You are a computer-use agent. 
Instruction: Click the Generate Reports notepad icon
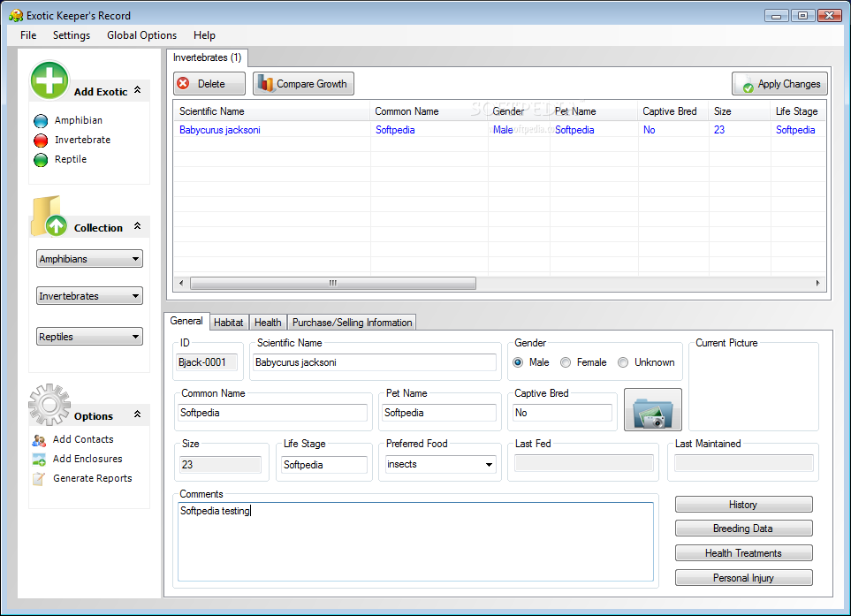(x=39, y=479)
